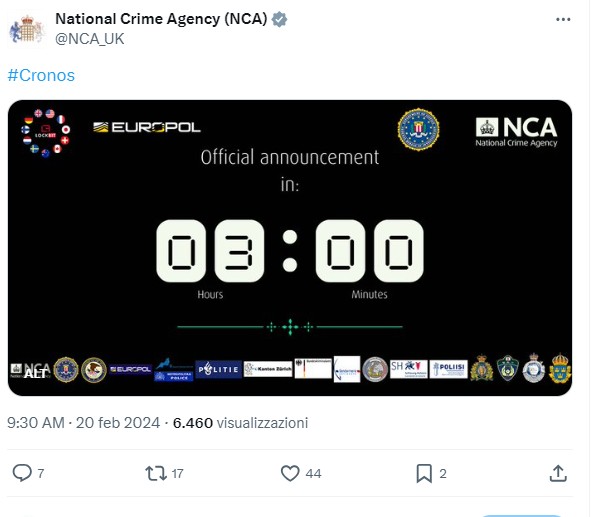The height and width of the screenshot is (517, 600).
Task: Click the bookmark count 2
Action: pyautogui.click(x=443, y=473)
